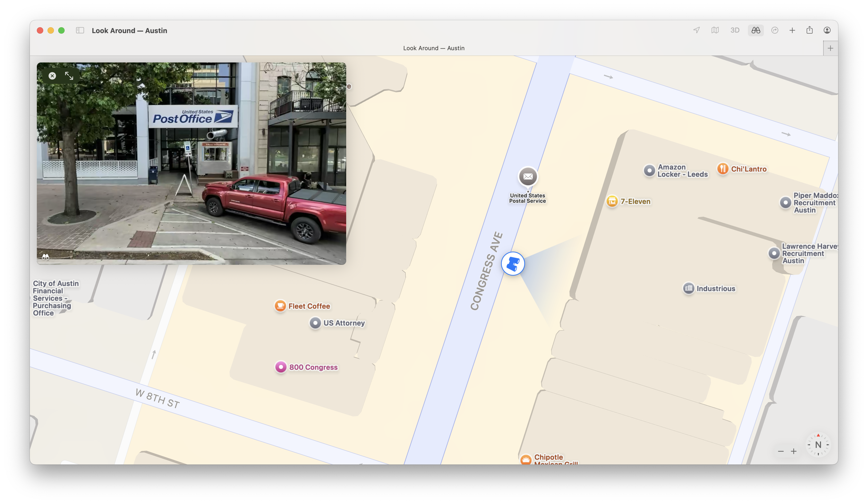The height and width of the screenshot is (504, 868).
Task: Select the Piper Maddox Recruitment pin
Action: coord(785,203)
